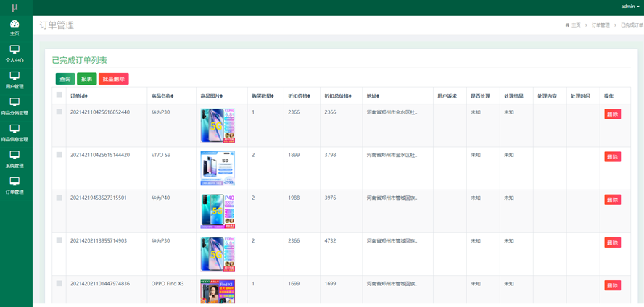Sort by 商品名称 column arrows
Viewport: 644px width, 307px height.
point(172,96)
